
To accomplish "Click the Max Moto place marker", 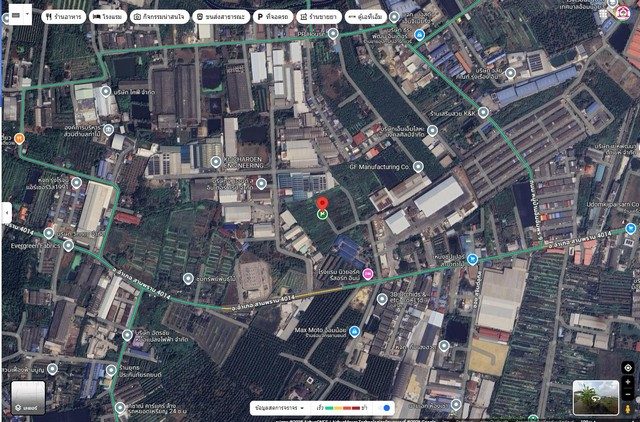I will click(x=353, y=330).
